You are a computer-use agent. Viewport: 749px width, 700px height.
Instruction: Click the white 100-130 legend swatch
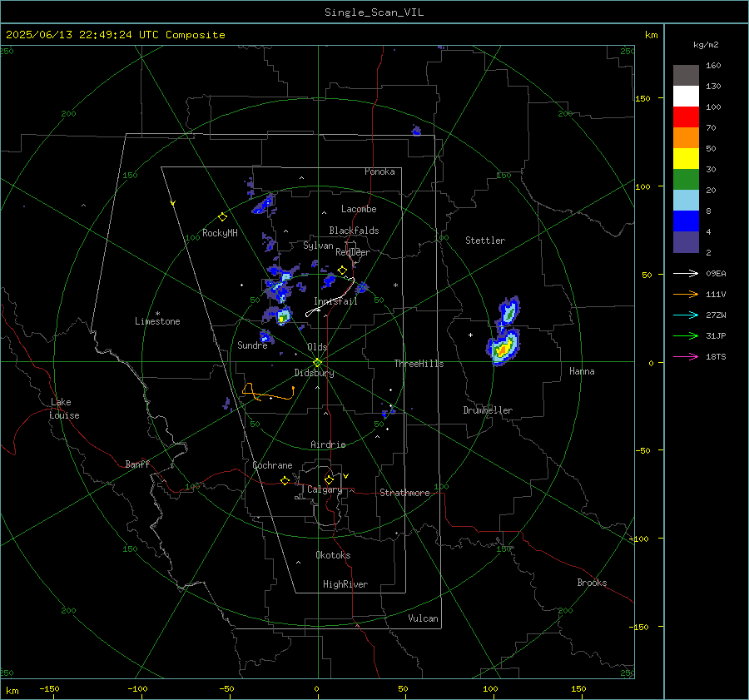[x=686, y=97]
